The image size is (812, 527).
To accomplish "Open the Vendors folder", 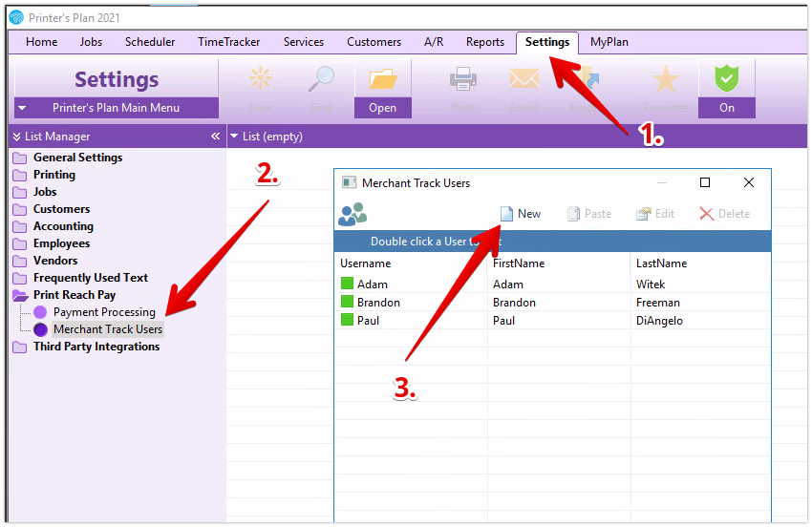I will pos(55,261).
